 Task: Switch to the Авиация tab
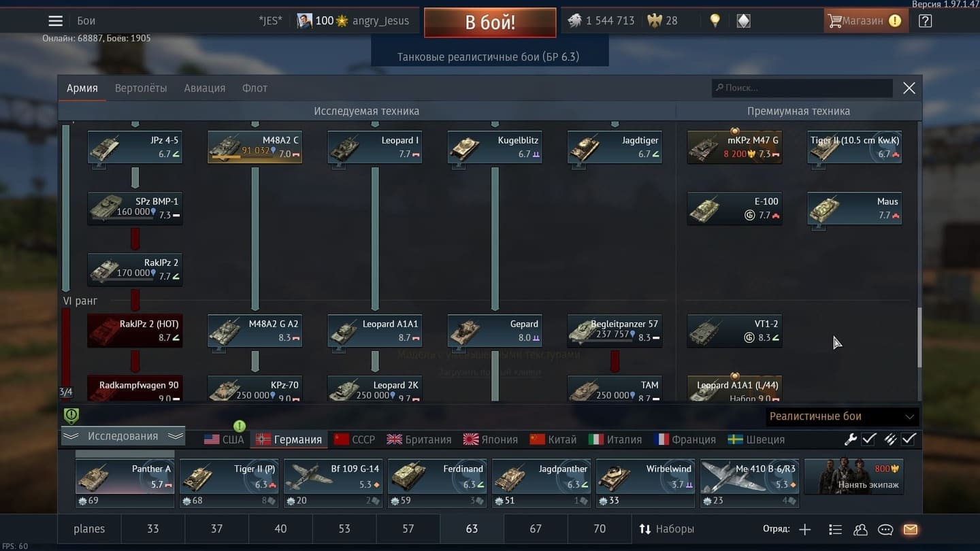tap(204, 88)
